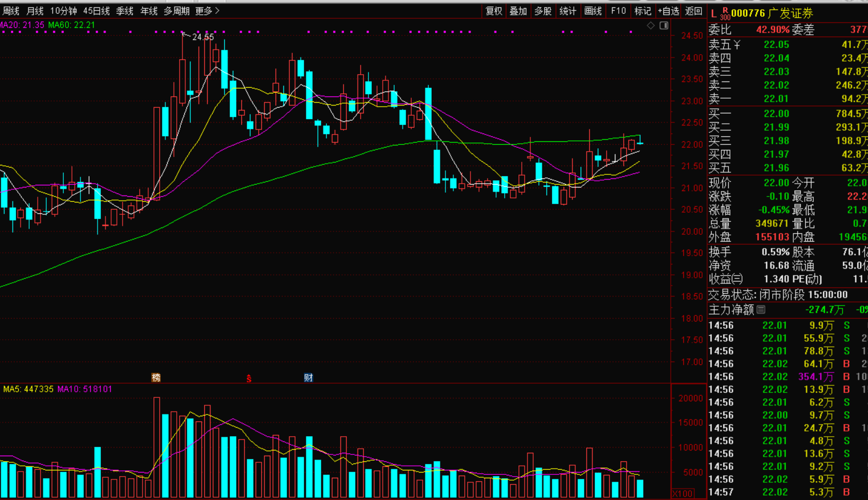
Task: Click the MA20: 21.35 indicator label
Action: coord(22,25)
